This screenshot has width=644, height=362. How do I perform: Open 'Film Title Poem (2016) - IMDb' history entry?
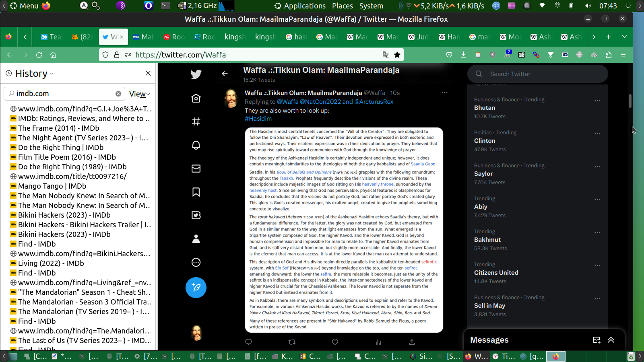tap(67, 157)
